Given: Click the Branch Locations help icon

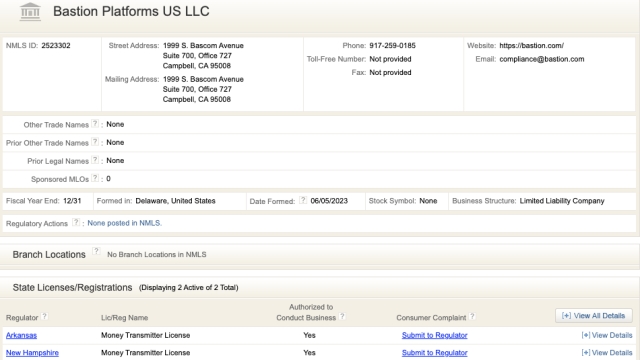Looking at the screenshot, I should tap(96, 251).
